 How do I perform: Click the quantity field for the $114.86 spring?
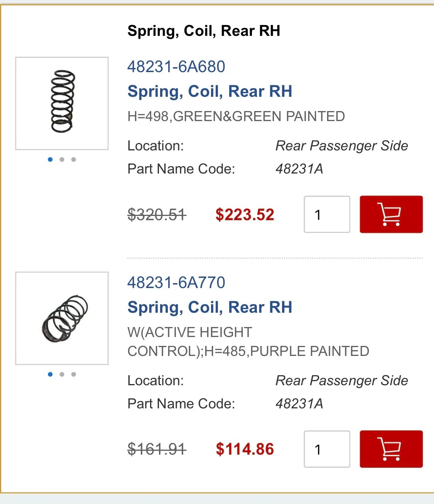click(326, 449)
